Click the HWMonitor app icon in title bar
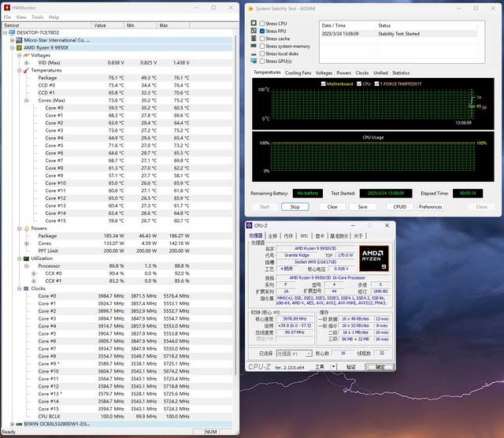Screen dimensions: 504x438 [x=7, y=7]
